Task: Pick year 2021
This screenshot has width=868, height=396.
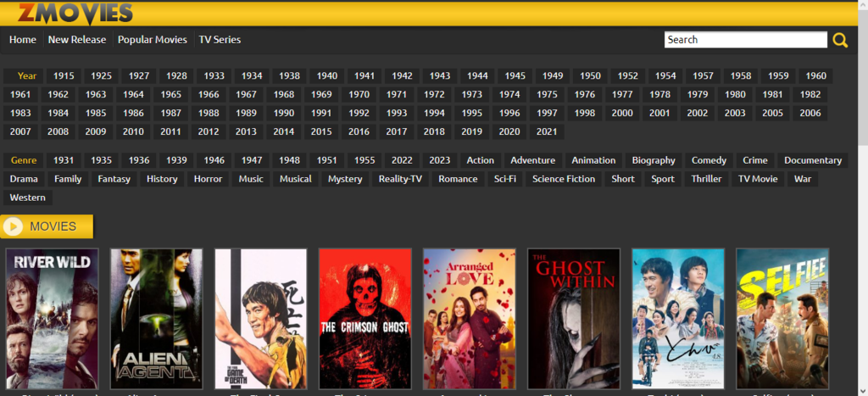Action: [547, 131]
